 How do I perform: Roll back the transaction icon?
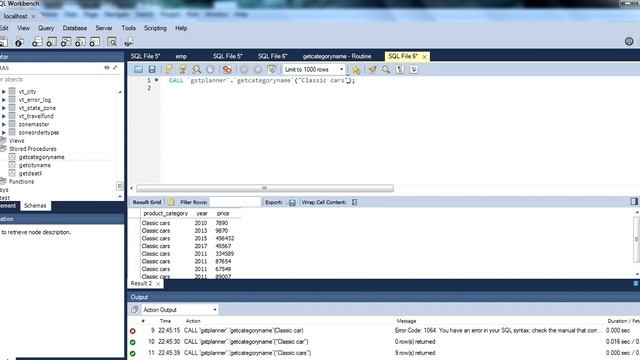click(258, 69)
